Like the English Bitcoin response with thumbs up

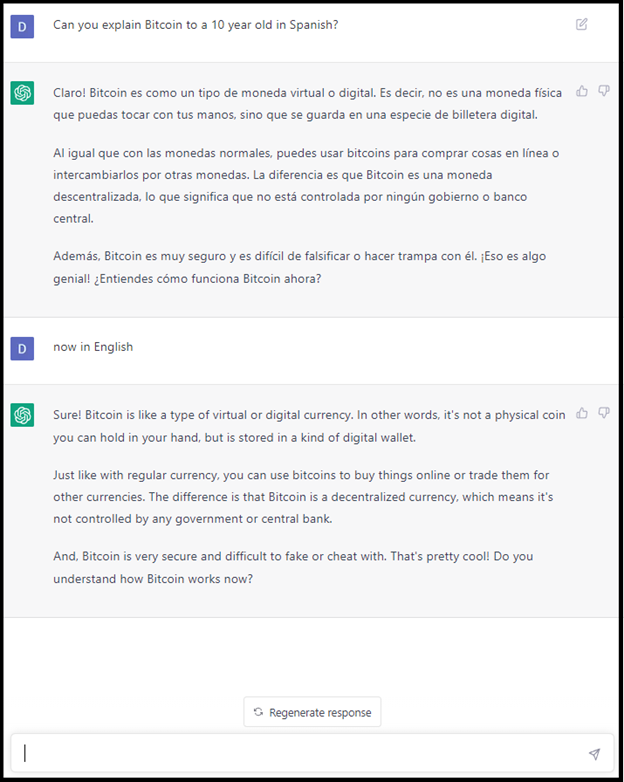[x=582, y=413]
